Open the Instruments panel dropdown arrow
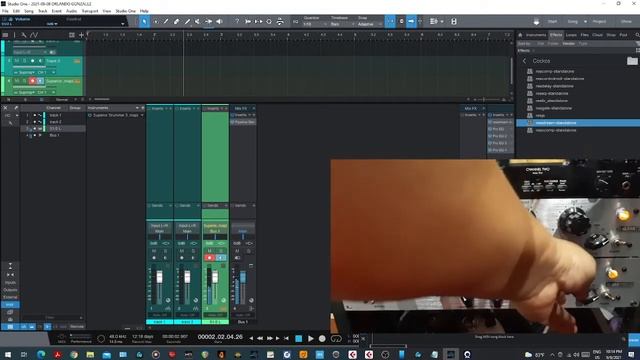640x360 pixels. pos(137,108)
